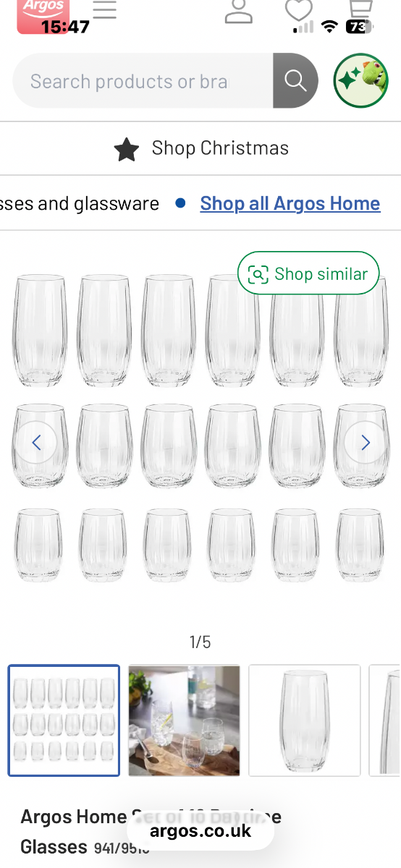401x868 pixels.
Task: Select the single tall glass thumbnail
Action: (304, 720)
